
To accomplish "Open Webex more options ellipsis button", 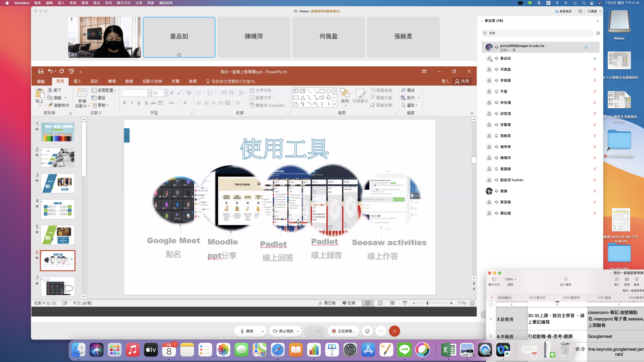I will coord(381,331).
